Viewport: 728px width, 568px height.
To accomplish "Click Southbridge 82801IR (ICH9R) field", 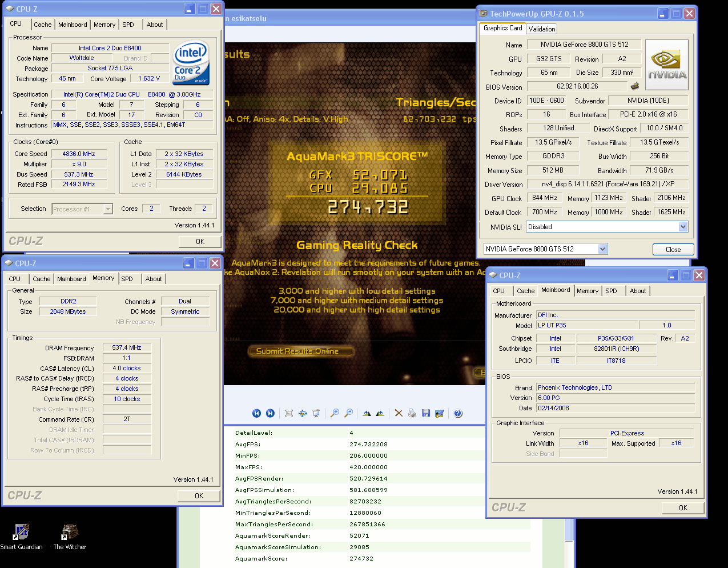I will coord(617,349).
